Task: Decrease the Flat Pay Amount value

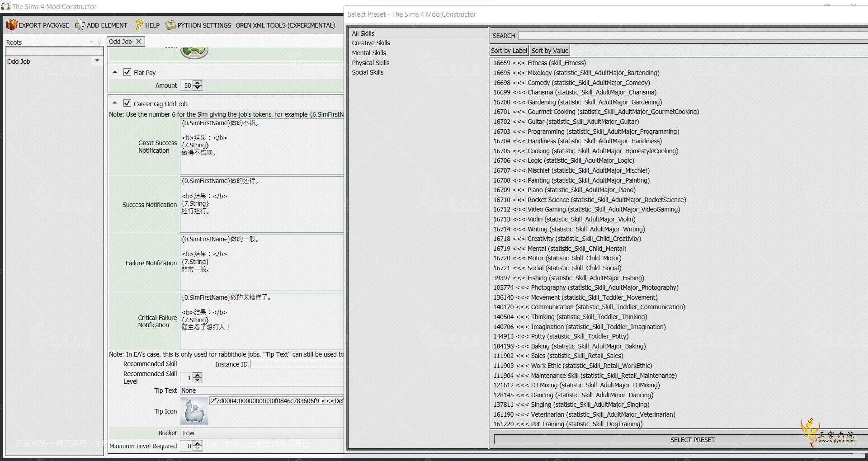Action: pyautogui.click(x=198, y=88)
